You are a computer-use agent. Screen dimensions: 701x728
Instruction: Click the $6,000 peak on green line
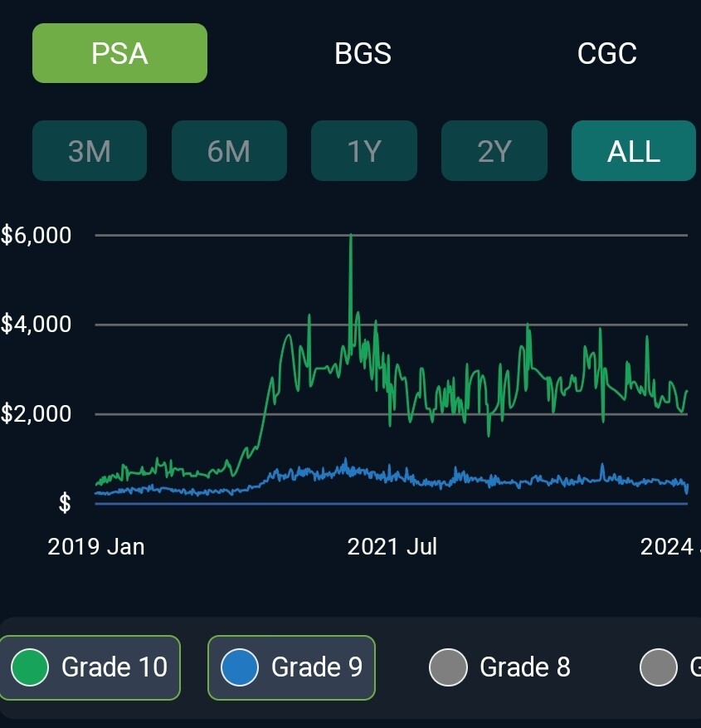pos(351,236)
